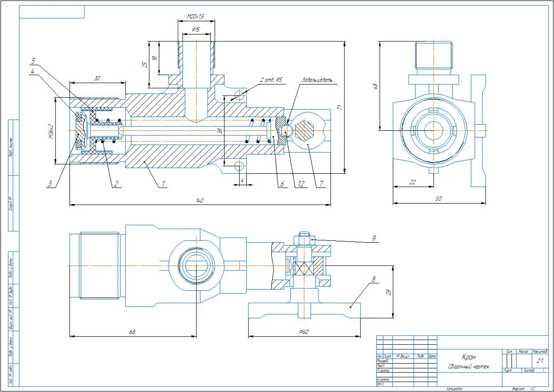Select the width dimension '50' in side view
Image resolution: width=554 pixels, height=392 pixels.
coord(439,199)
